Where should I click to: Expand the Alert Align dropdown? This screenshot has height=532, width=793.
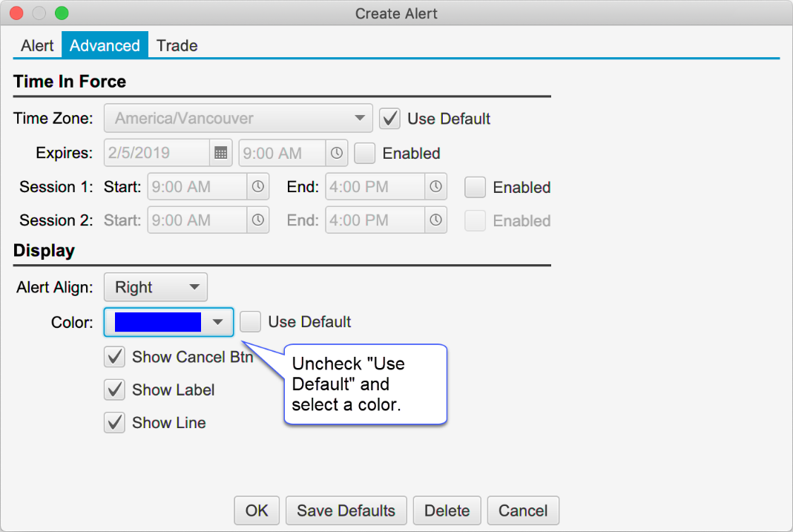click(156, 287)
